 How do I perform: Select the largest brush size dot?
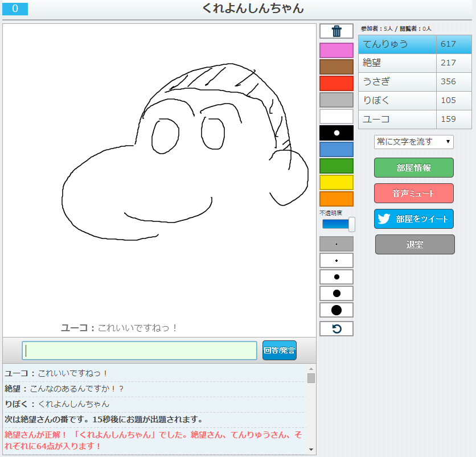337,310
